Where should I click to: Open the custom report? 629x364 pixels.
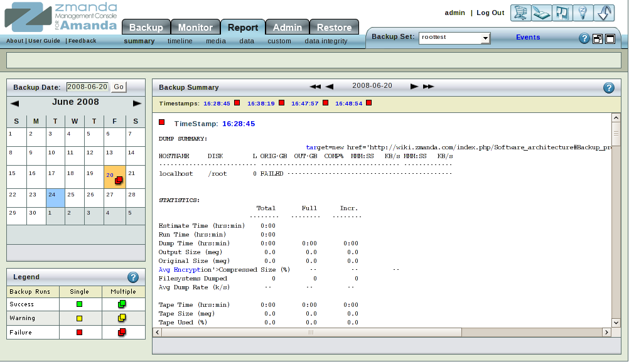click(x=279, y=41)
